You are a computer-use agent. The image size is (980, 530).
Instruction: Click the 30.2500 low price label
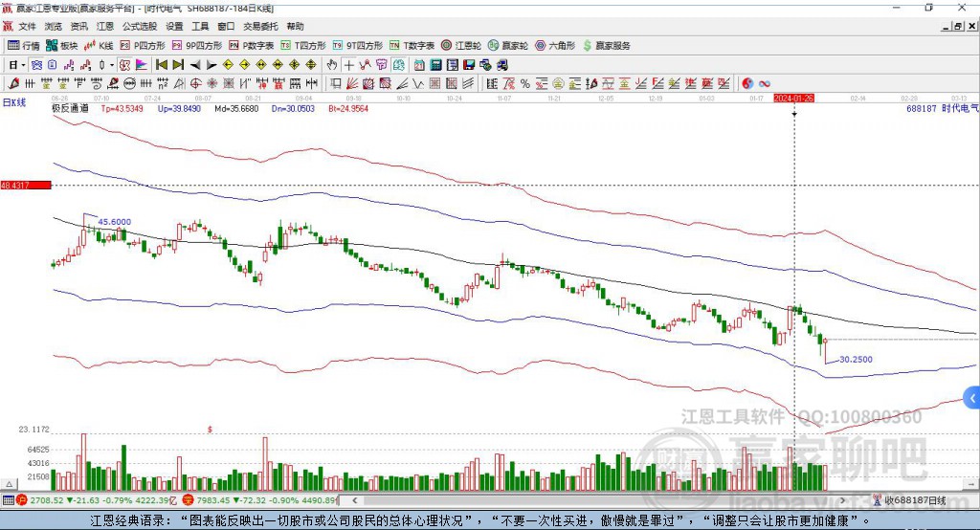click(857, 360)
